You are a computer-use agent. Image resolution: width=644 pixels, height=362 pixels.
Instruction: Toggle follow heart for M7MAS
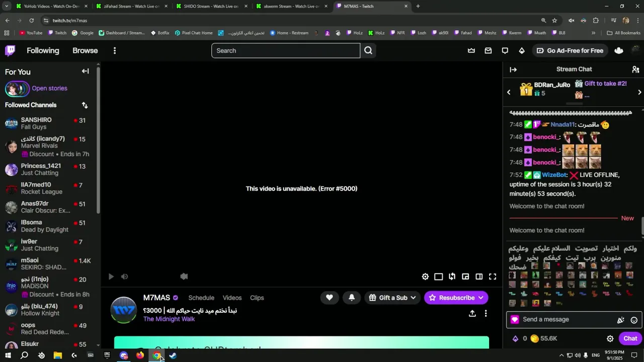[x=329, y=298]
